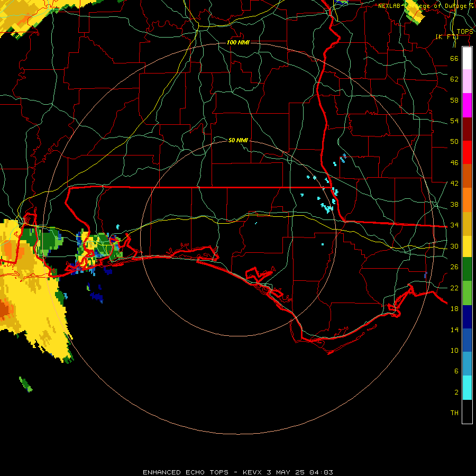Click the 'TH' threshold label
The height and width of the screenshot is (476, 476).
pos(454,413)
